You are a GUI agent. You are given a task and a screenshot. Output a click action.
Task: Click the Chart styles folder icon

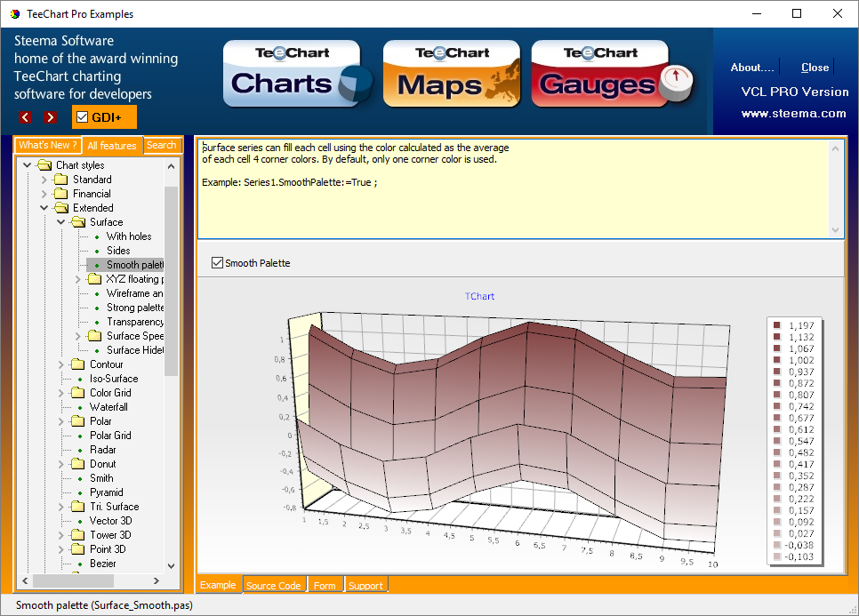click(x=44, y=164)
